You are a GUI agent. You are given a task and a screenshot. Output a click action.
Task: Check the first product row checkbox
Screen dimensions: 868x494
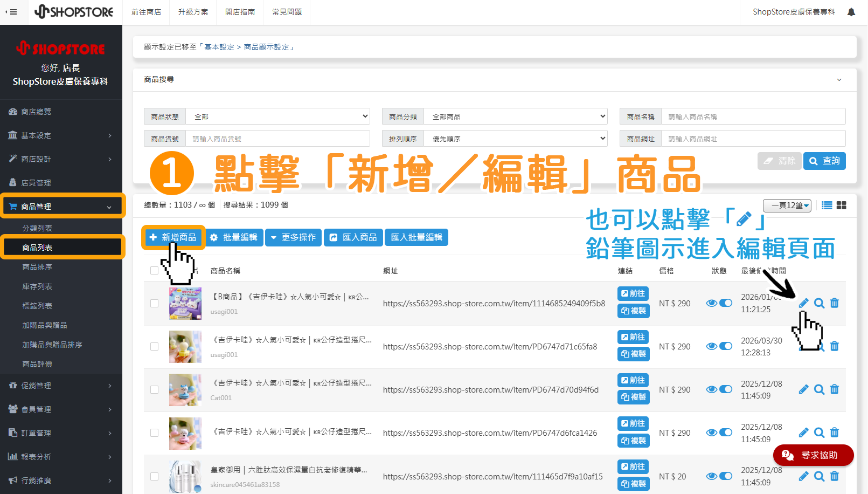[x=155, y=303]
